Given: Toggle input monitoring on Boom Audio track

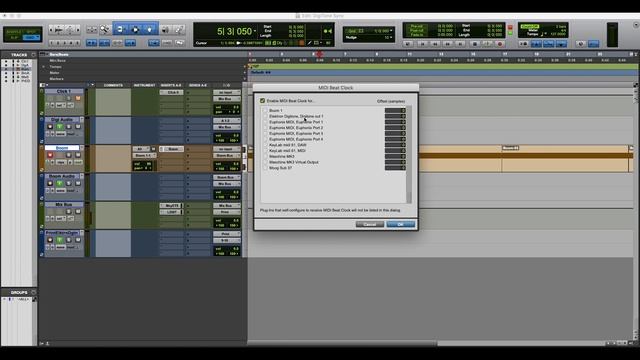Looking at the screenshot, I should pos(60,183).
